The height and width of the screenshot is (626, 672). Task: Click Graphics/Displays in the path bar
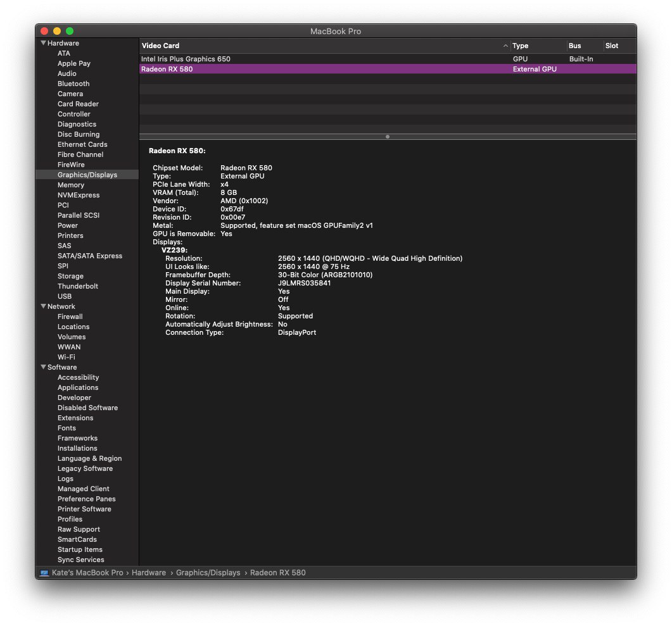point(208,573)
